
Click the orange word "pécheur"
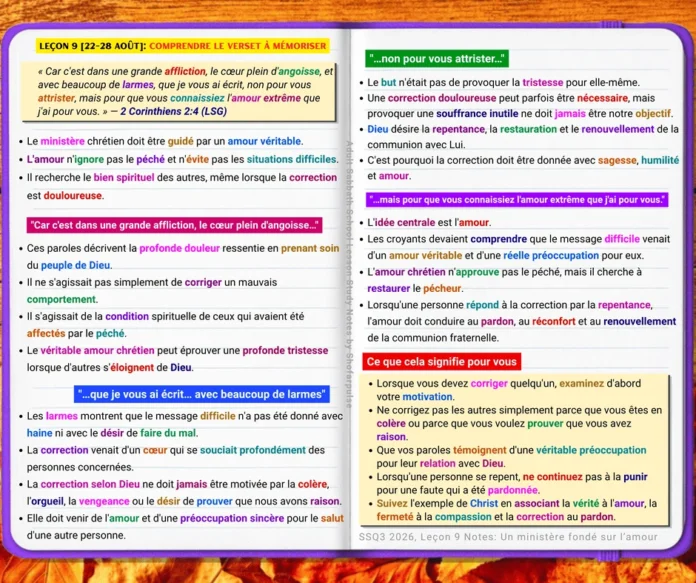[x=442, y=289]
